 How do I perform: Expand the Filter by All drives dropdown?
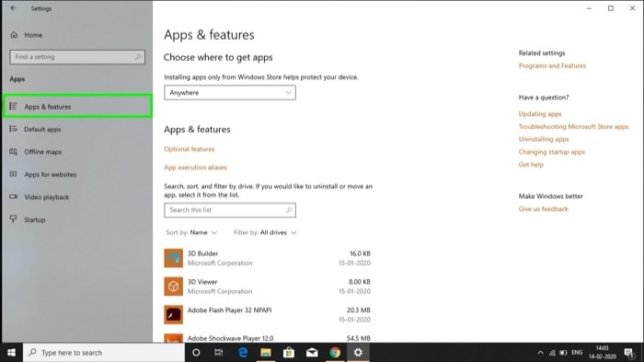click(x=265, y=233)
